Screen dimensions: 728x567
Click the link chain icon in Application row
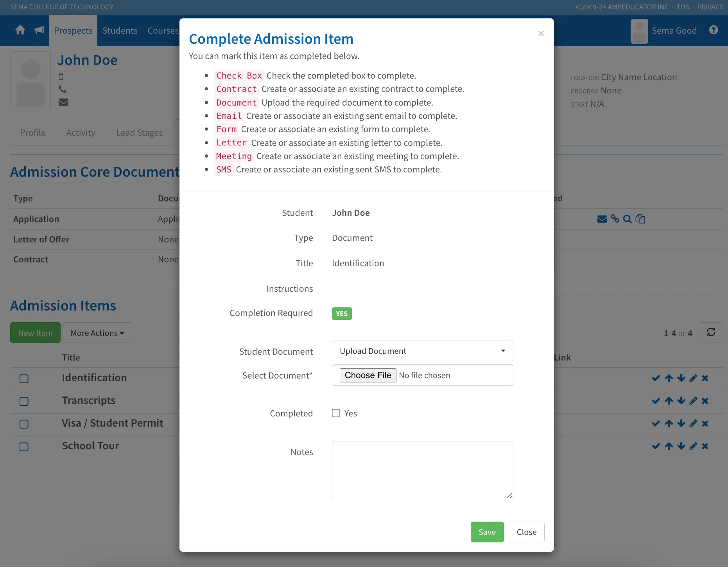pos(615,219)
